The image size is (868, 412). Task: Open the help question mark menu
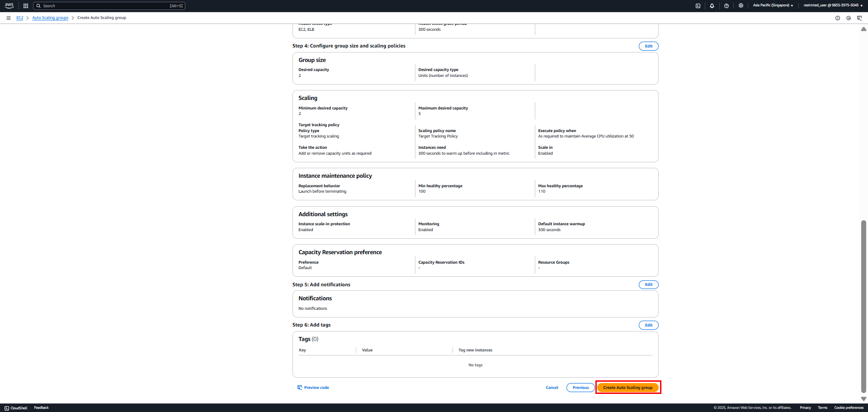[726, 6]
